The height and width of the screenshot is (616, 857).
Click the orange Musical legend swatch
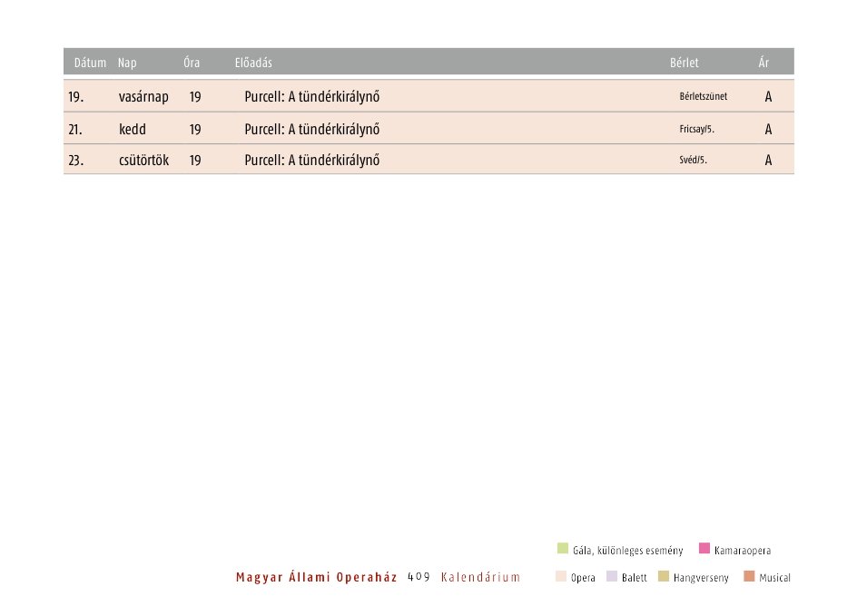point(749,576)
